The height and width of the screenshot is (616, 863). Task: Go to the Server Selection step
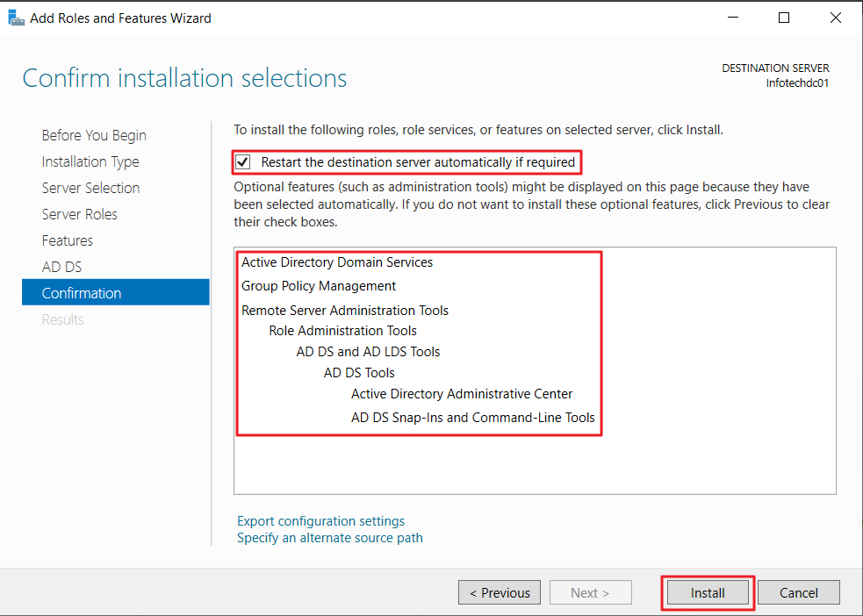coord(90,188)
